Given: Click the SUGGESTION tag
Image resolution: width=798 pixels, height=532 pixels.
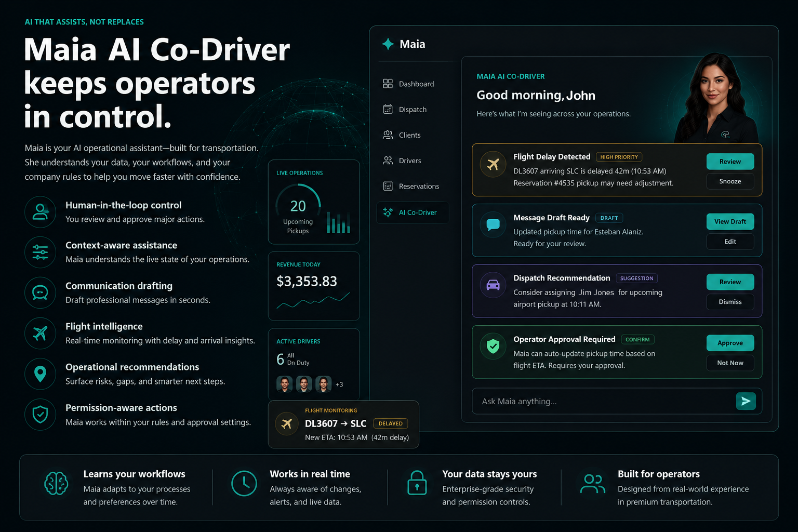Looking at the screenshot, I should pos(636,278).
